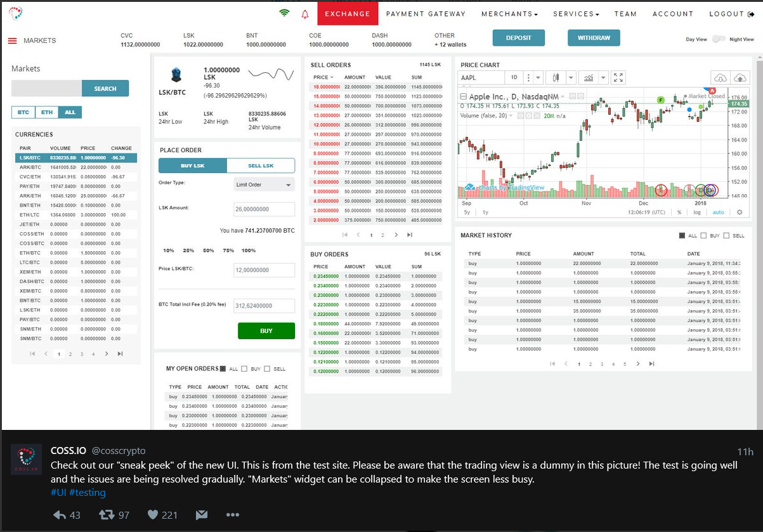The height and width of the screenshot is (532, 763).
Task: Filter markets by ETH tab
Action: click(x=46, y=112)
